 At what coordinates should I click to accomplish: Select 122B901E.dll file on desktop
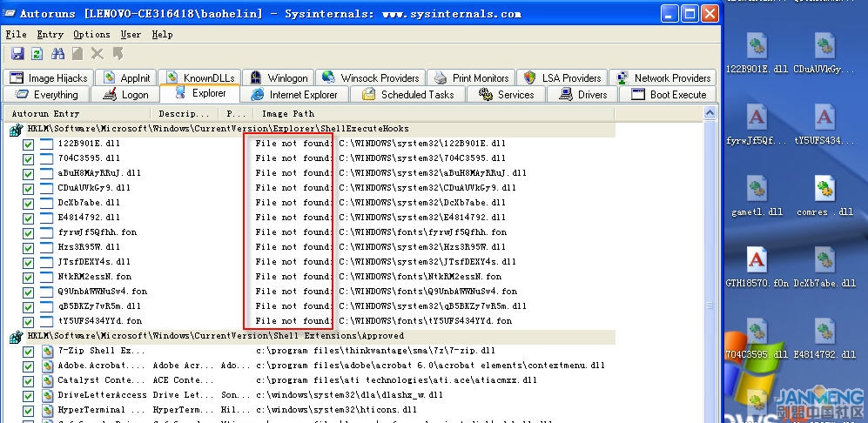pyautogui.click(x=757, y=53)
